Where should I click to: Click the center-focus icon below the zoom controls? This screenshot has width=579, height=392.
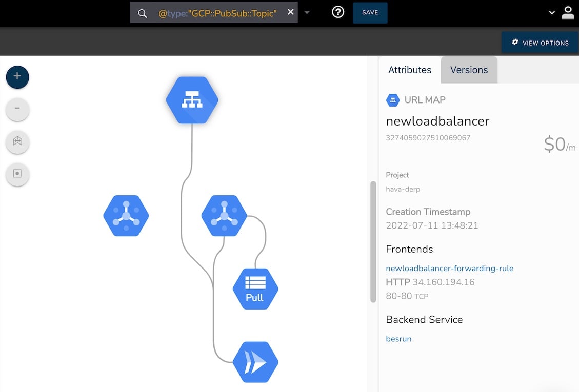pos(17,174)
